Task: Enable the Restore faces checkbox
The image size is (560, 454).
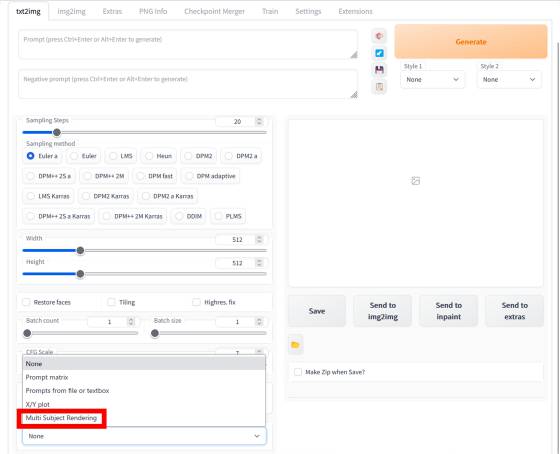Action: [26, 302]
